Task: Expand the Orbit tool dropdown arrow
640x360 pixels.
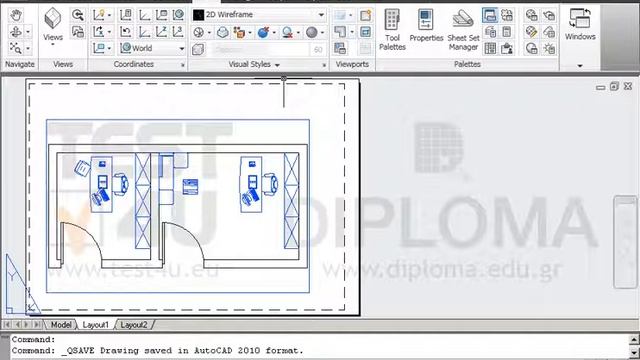Action: [x=28, y=31]
